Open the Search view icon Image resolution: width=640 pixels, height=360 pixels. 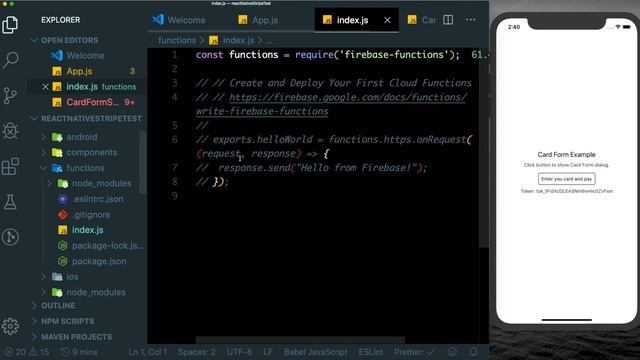point(10,60)
